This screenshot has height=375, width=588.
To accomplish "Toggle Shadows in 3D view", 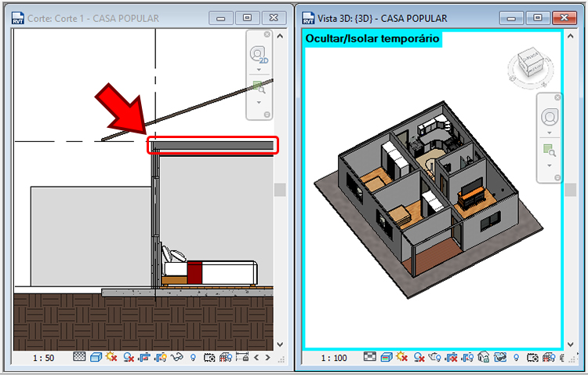I will 419,357.
